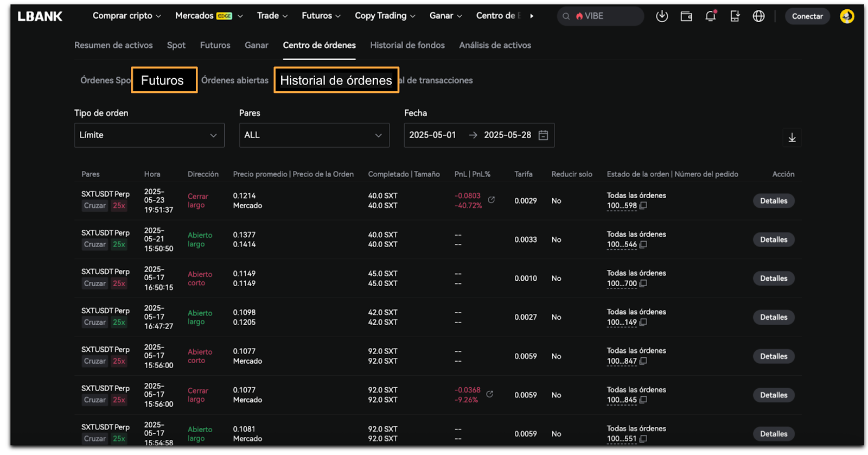Open the language globe icon

click(x=758, y=16)
